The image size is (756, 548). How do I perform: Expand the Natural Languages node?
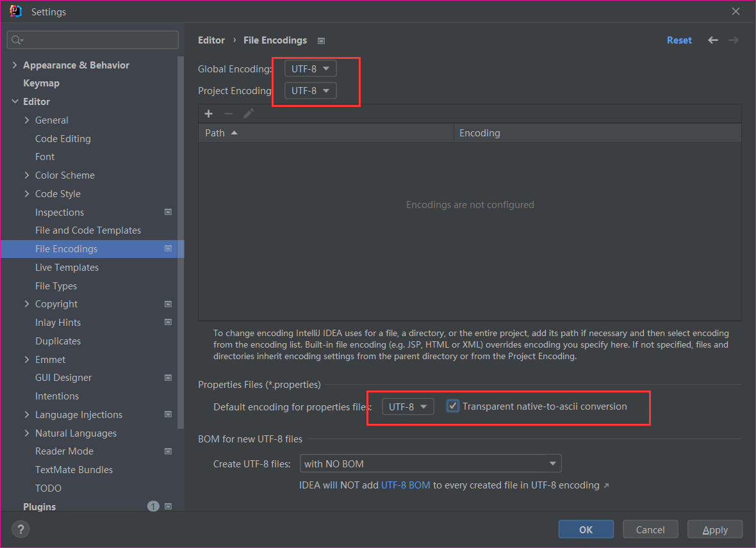point(27,433)
